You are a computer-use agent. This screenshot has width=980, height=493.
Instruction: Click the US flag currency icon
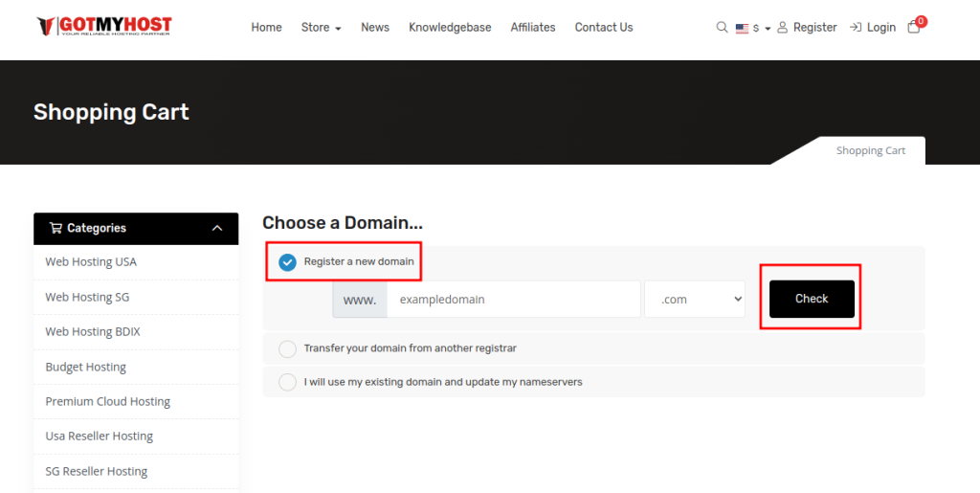tap(742, 29)
